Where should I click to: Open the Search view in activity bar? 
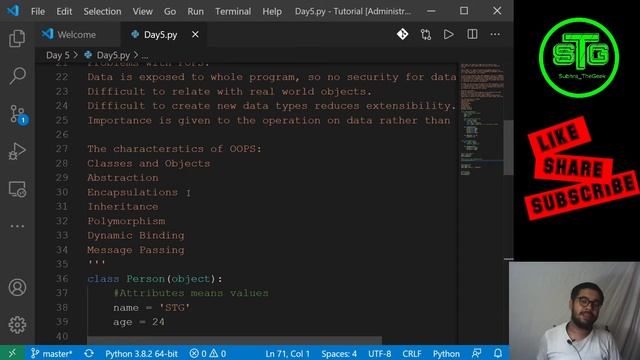17,76
